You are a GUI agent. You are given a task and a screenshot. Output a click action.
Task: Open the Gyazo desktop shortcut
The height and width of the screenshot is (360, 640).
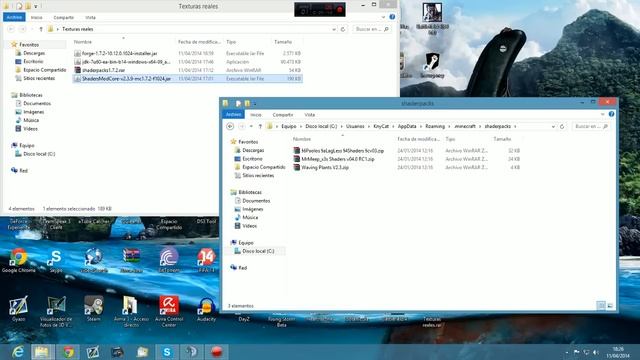tap(18, 309)
